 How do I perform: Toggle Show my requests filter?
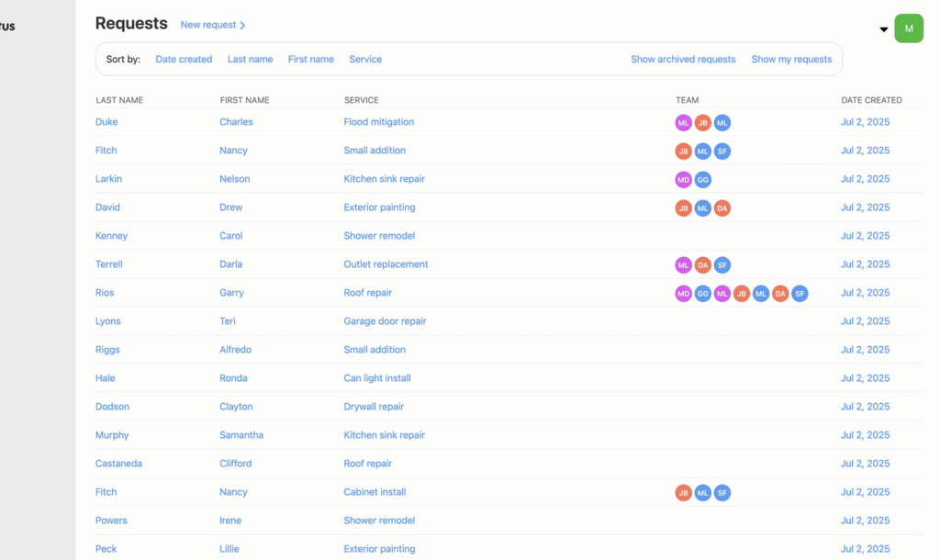coord(791,60)
